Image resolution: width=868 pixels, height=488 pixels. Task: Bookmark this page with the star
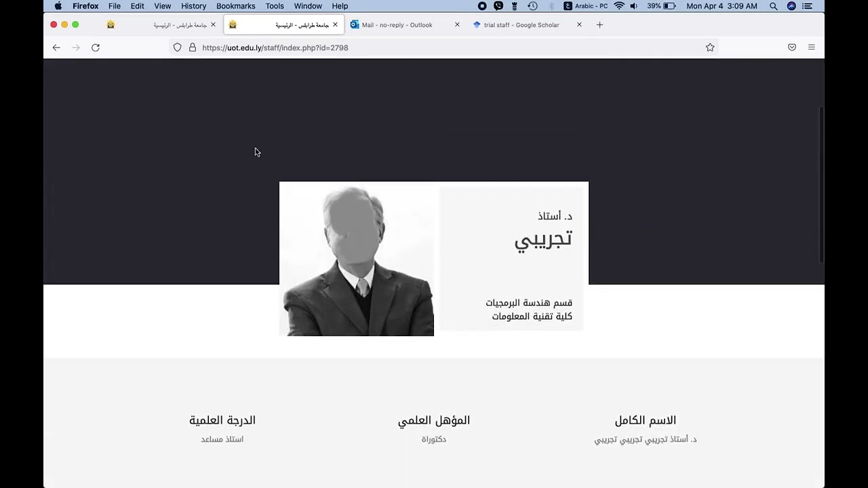pos(710,47)
